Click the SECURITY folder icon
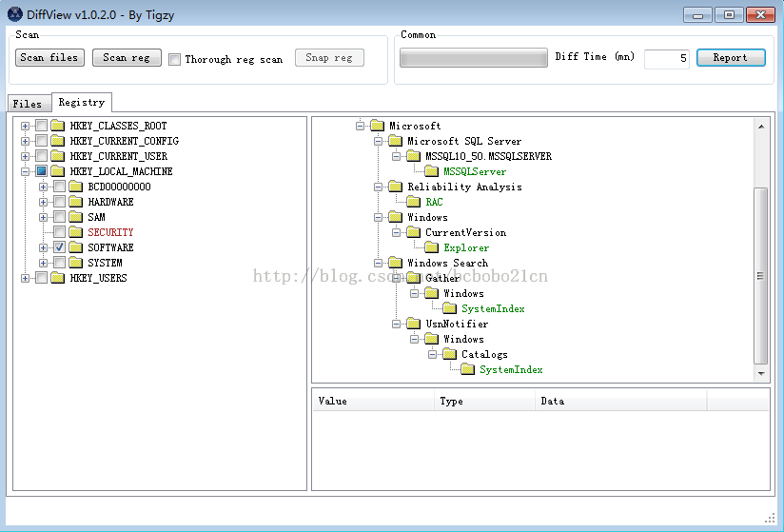Screen dimensions: 784x532 coord(75,232)
